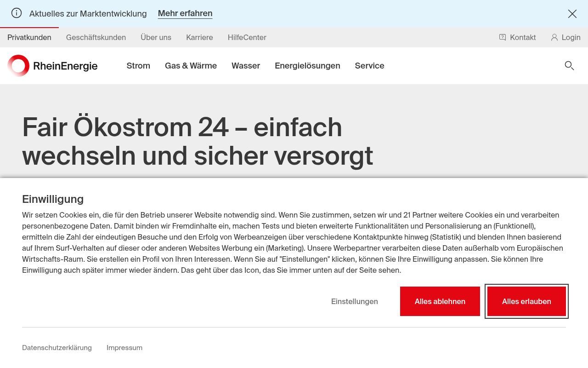Viewport: 588px width, 368px height.
Task: Open the HilfeCenter link
Action: coord(247,37)
